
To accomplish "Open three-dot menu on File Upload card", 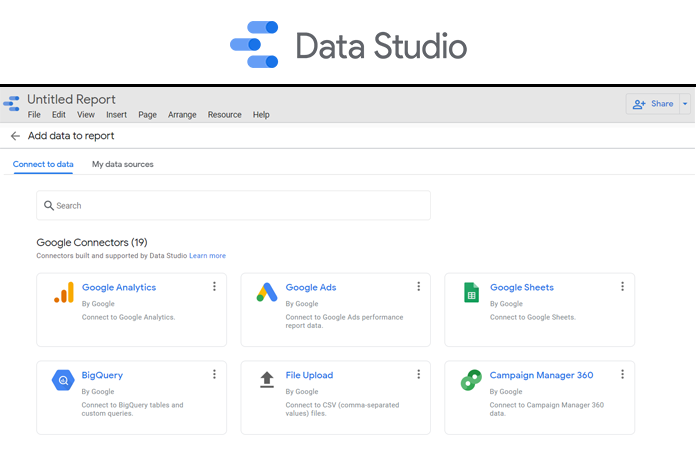I will tap(418, 375).
